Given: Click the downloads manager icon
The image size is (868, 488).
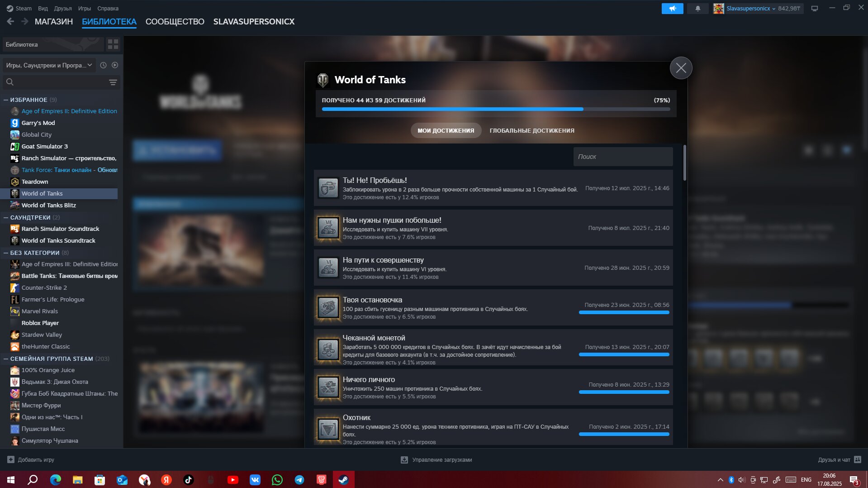Looking at the screenshot, I should click(x=404, y=459).
